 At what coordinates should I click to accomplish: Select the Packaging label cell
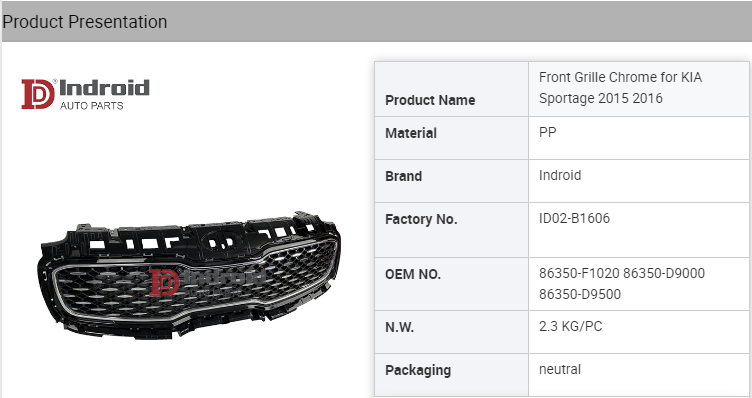coord(451,375)
